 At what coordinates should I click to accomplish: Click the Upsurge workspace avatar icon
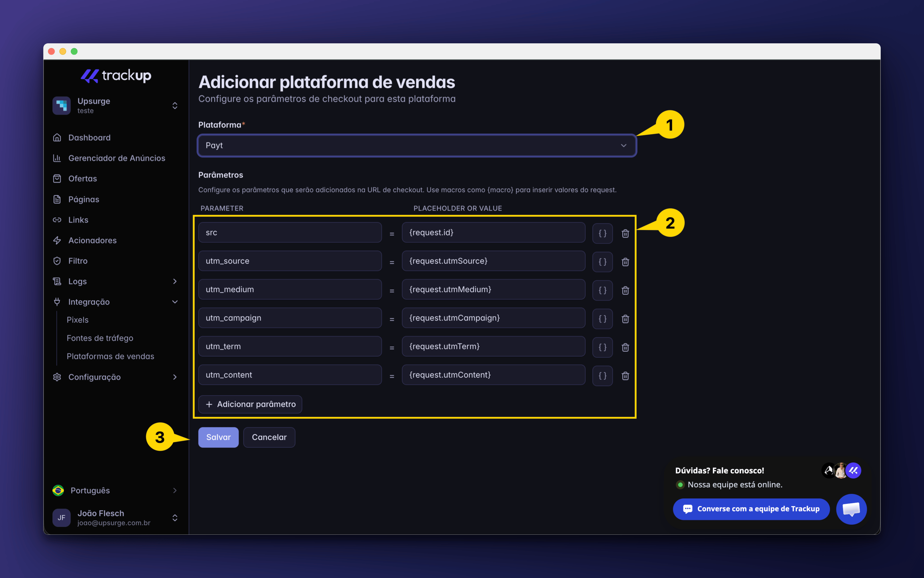(x=62, y=105)
